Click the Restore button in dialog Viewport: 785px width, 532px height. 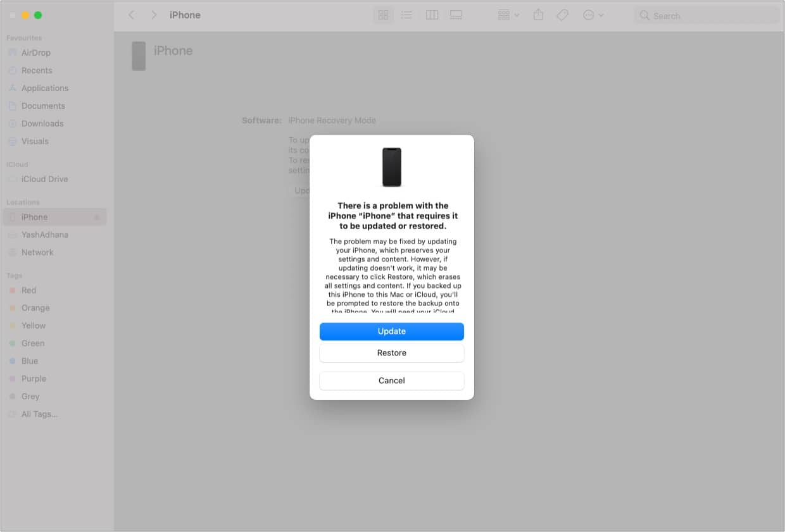coord(391,353)
